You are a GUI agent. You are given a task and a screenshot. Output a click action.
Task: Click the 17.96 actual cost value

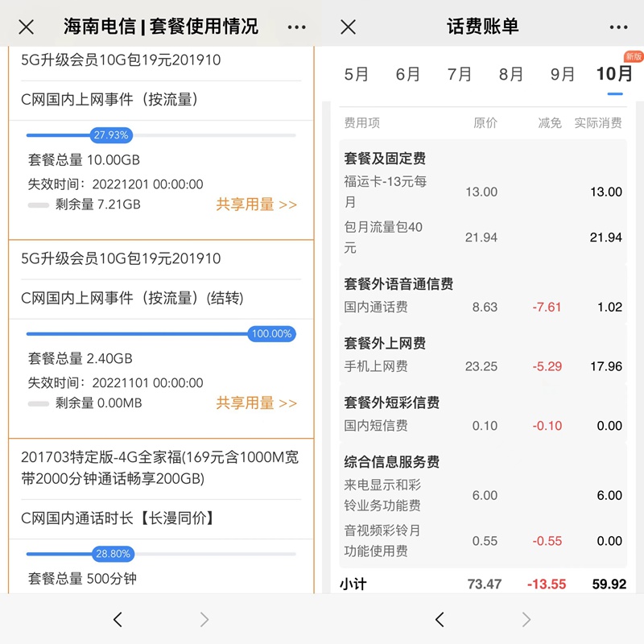(606, 366)
